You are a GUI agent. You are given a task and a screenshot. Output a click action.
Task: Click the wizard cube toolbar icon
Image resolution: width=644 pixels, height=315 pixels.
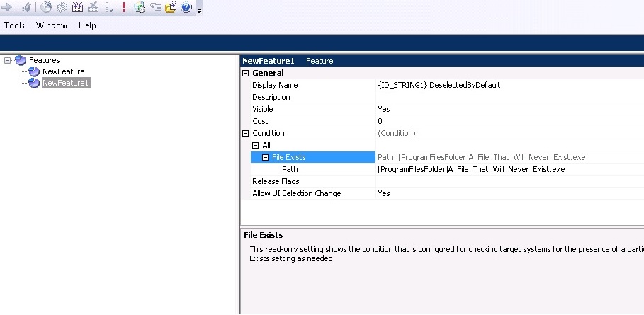(x=27, y=7)
